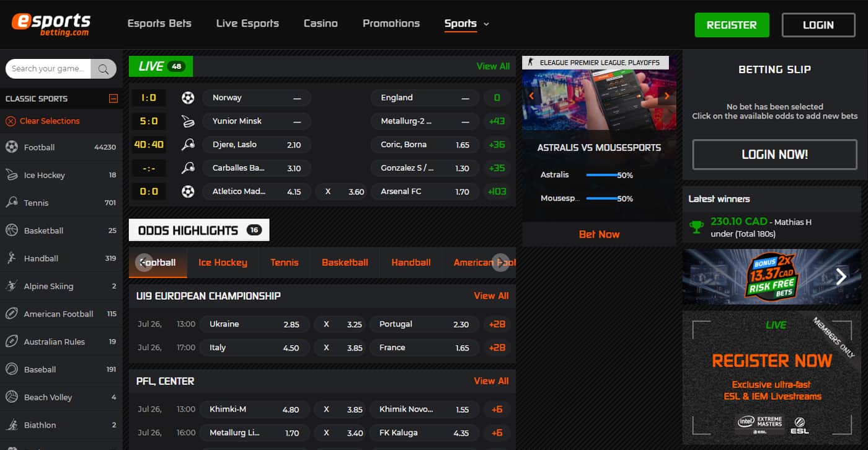Expand +6 markets for Khimki-M match

click(x=497, y=409)
